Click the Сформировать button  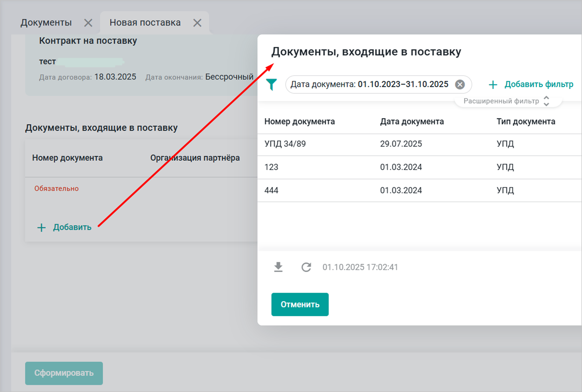click(64, 373)
